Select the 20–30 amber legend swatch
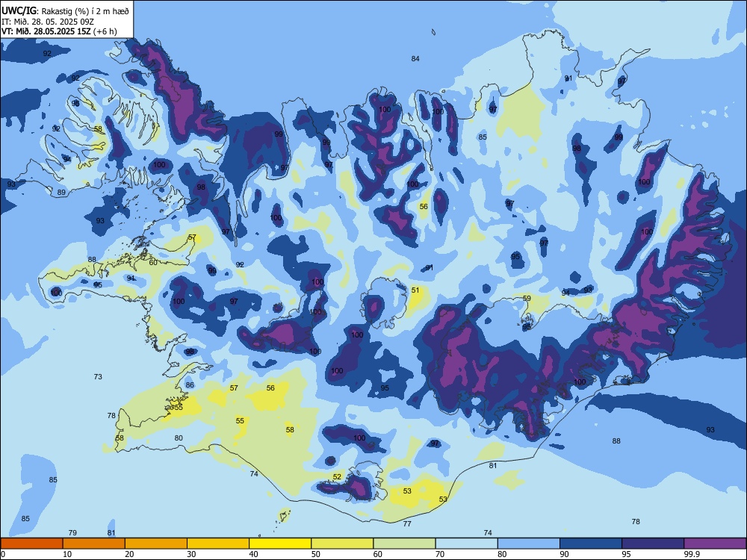This screenshot has width=747, height=560. (x=156, y=544)
